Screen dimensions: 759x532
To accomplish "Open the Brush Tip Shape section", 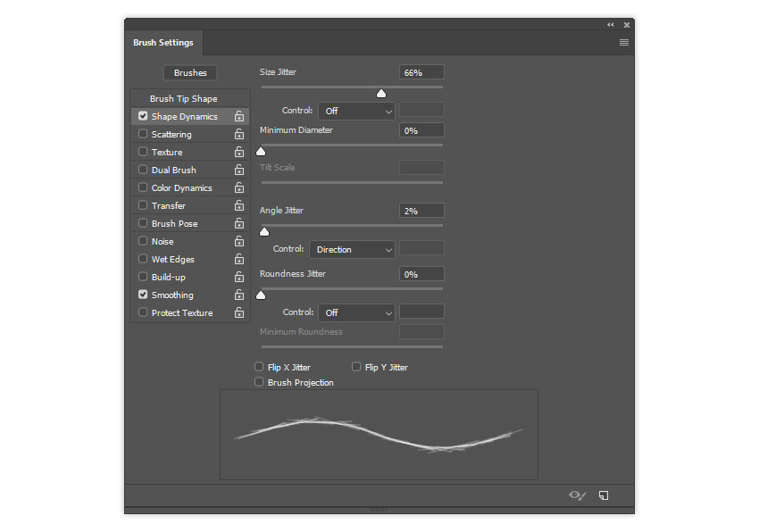I will point(183,99).
